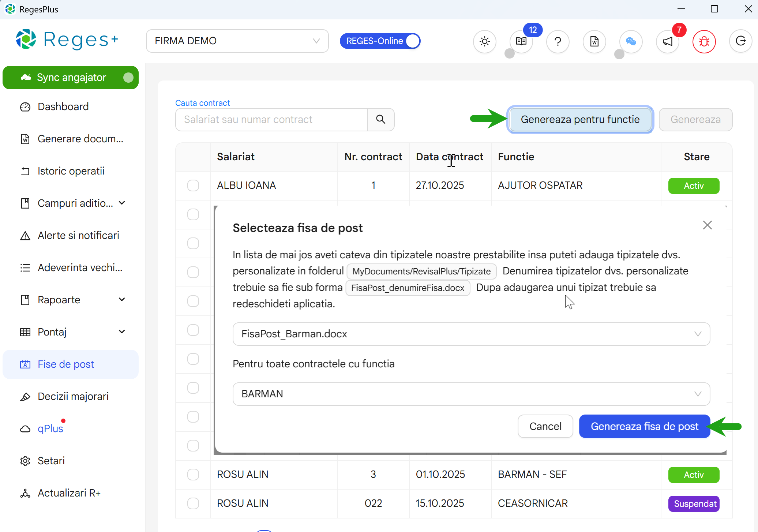The width and height of the screenshot is (758, 532).
Task: Click the logout icon in the top right
Action: [x=741, y=41]
